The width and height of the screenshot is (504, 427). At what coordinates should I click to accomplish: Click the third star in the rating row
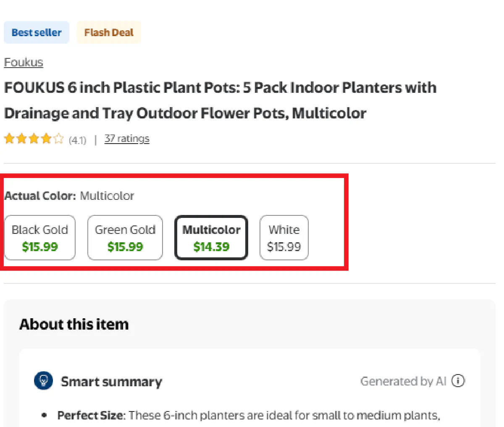[x=34, y=138]
